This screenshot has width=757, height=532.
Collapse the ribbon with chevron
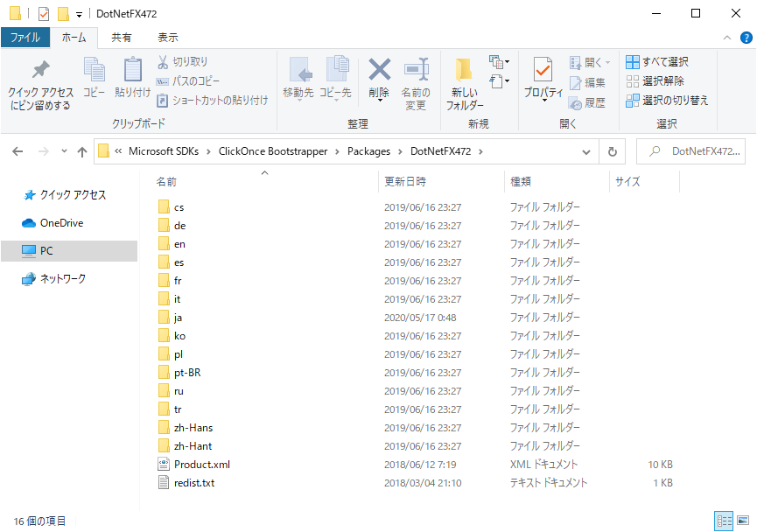pyautogui.click(x=727, y=38)
